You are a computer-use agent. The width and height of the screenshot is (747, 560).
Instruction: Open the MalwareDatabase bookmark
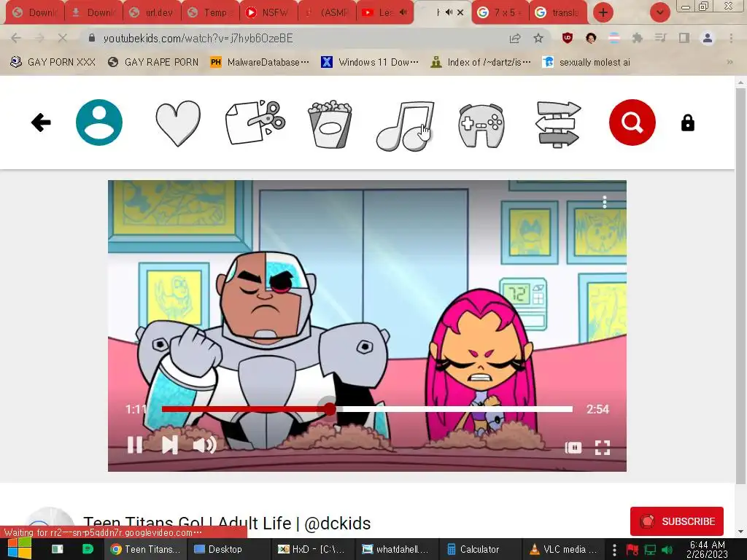click(260, 62)
